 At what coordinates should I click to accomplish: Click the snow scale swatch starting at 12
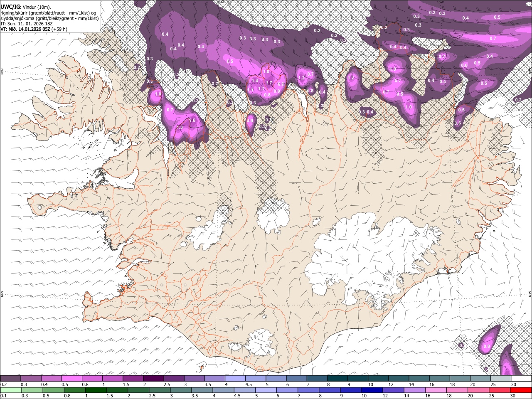(399, 379)
